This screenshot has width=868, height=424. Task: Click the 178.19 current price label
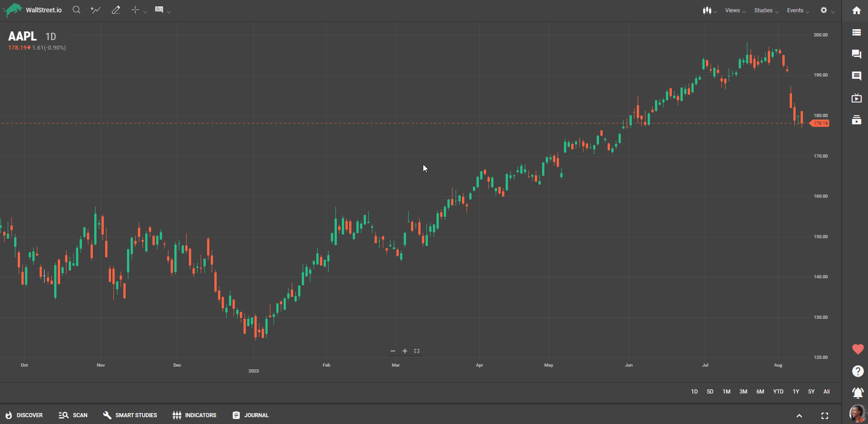click(x=820, y=123)
